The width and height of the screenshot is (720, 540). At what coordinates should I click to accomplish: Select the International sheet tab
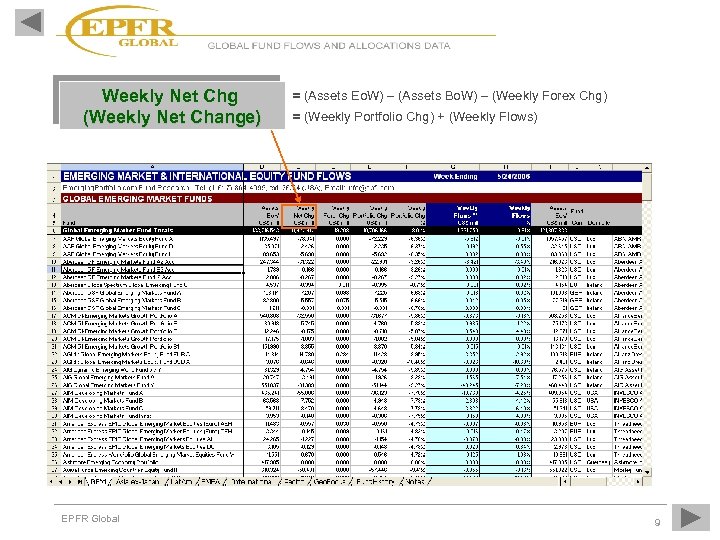click(x=251, y=482)
